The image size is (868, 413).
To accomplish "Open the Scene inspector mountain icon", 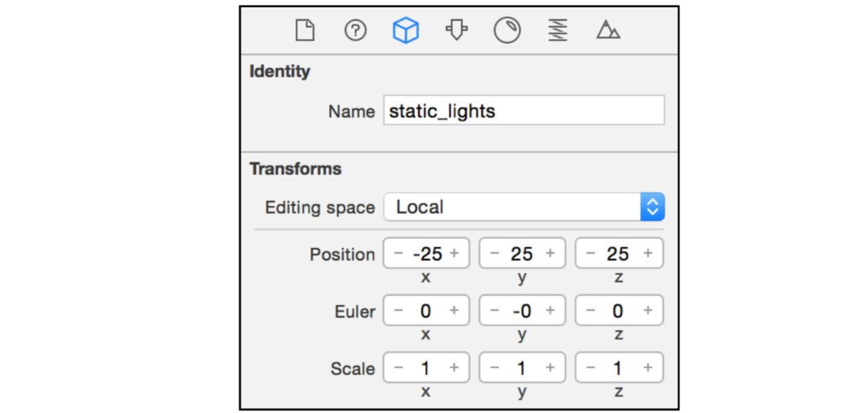I will pyautogui.click(x=608, y=31).
